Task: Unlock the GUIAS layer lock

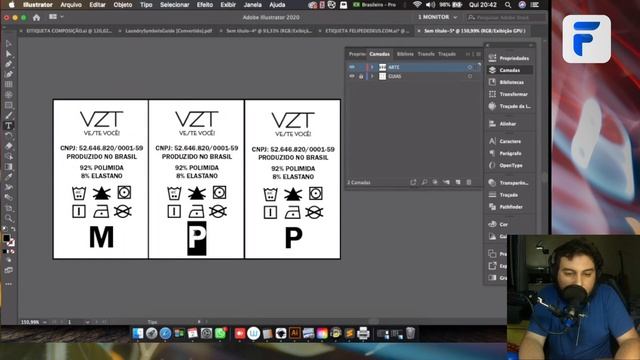Action: [x=361, y=76]
